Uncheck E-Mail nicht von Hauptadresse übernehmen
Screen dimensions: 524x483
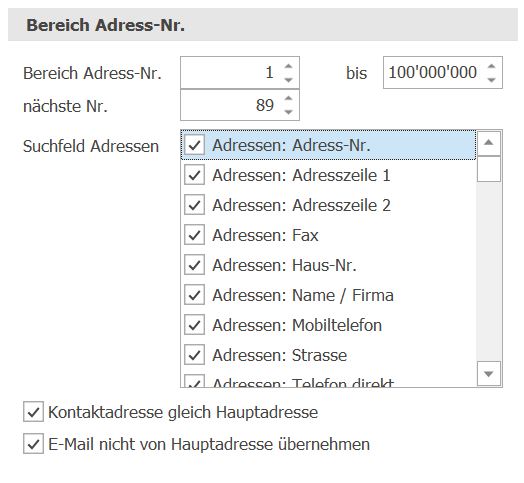point(33,444)
